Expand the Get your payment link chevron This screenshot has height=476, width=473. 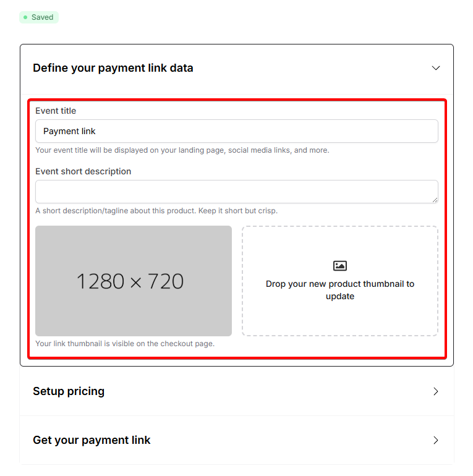[x=436, y=440]
